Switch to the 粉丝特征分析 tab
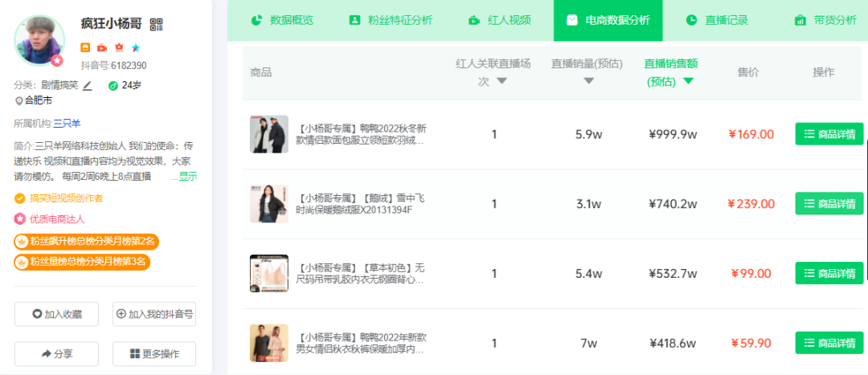The height and width of the screenshot is (375, 868). click(390, 20)
